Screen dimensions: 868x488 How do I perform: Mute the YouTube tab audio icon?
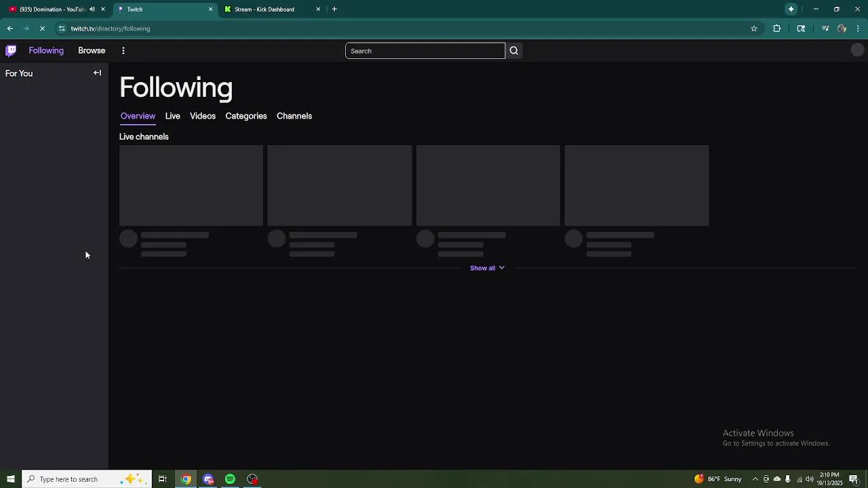tap(92, 9)
